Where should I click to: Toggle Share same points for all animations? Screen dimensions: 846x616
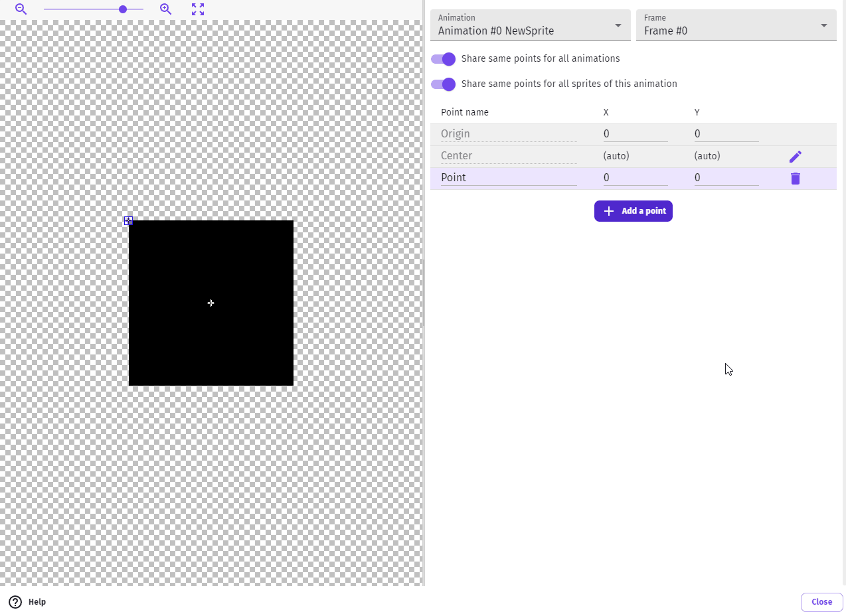click(x=444, y=59)
